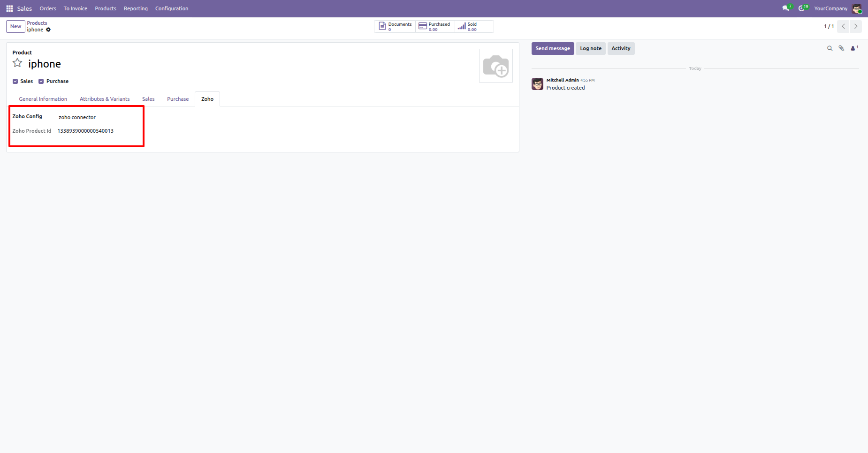Open the Documents stat button
Image resolution: width=868 pixels, height=453 pixels.
coord(395,27)
